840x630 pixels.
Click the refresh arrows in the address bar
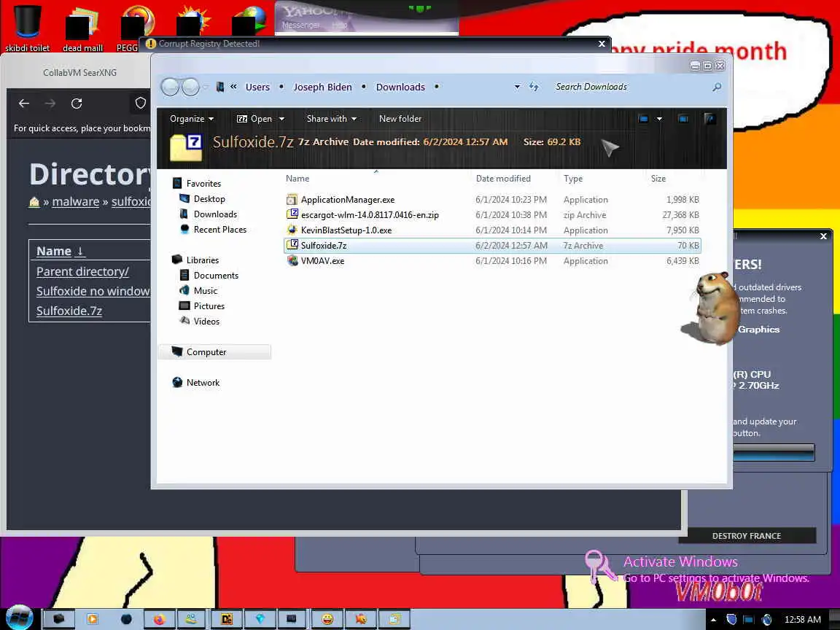tap(534, 87)
